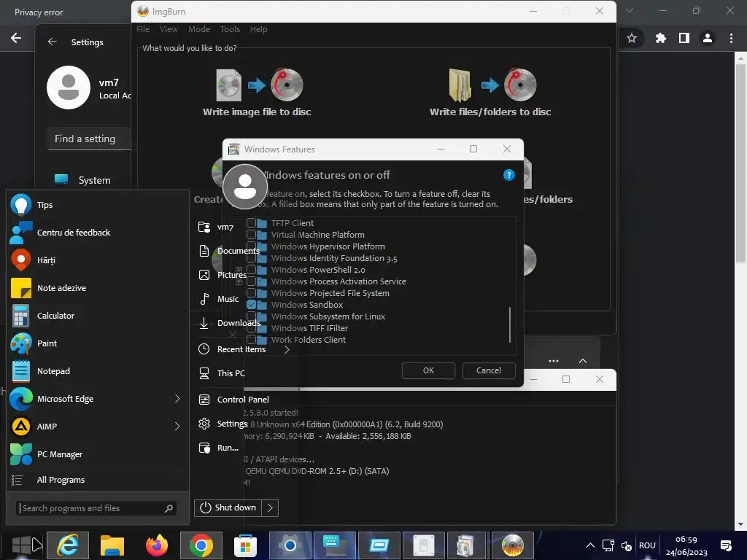Check Virtual Machine Platform feature

(x=251, y=234)
